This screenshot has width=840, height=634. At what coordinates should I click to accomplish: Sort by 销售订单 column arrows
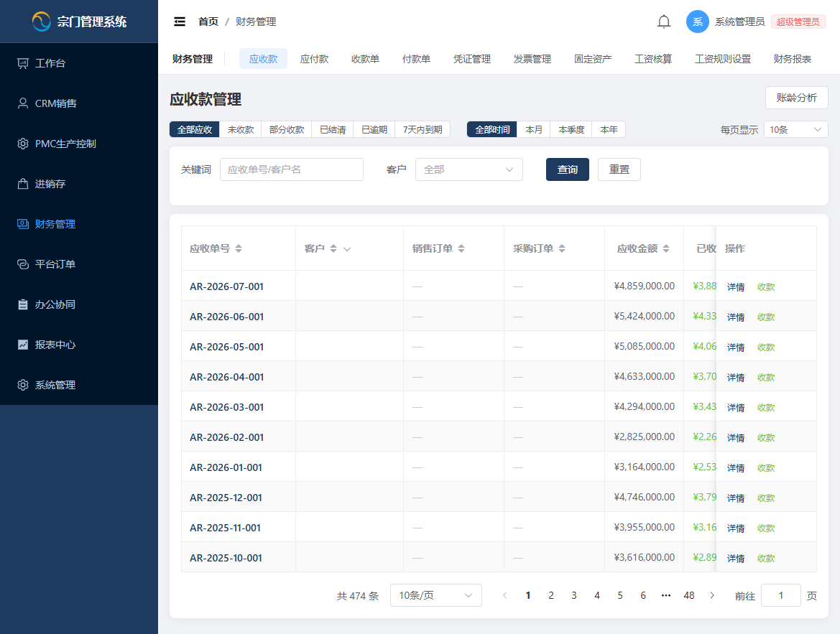(461, 248)
